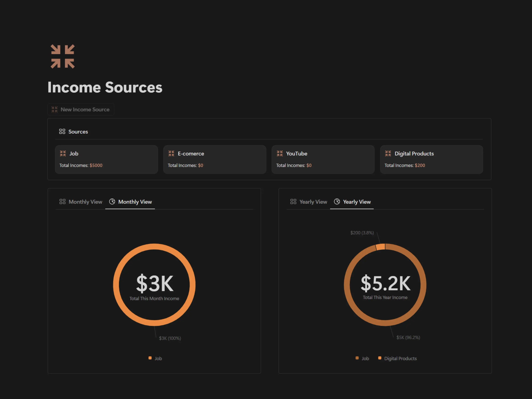Click the Sources gallery grid icon
The height and width of the screenshot is (399, 532).
coord(62,131)
